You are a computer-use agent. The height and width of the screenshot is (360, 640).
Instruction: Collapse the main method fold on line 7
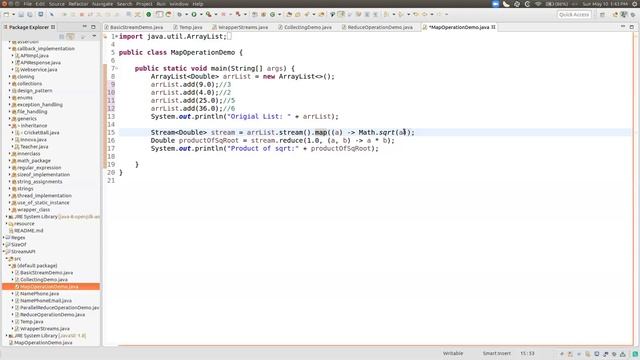tap(117, 69)
